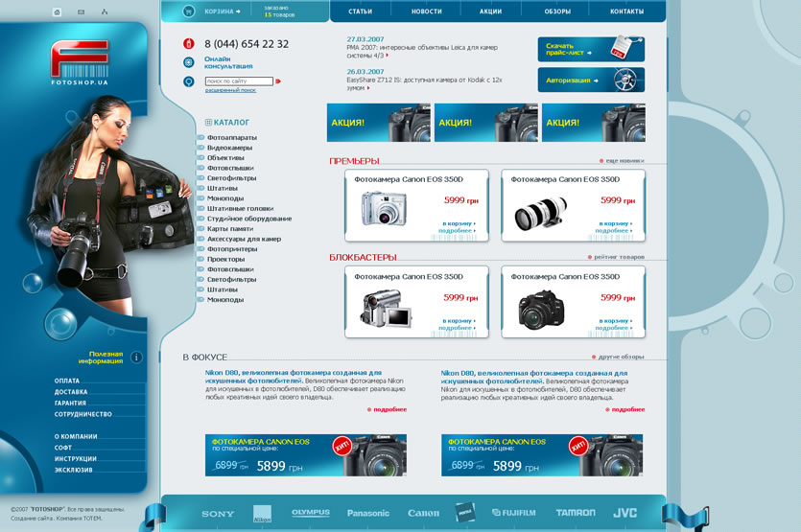The image size is (801, 532).
Task: Go to the Контакты tab
Action: click(626, 12)
